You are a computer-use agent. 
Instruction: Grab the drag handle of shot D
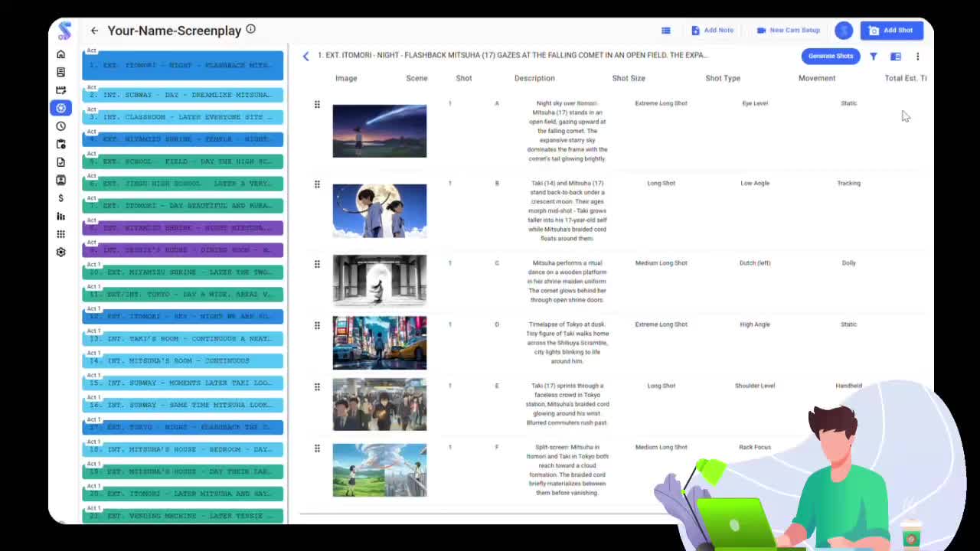pos(317,325)
